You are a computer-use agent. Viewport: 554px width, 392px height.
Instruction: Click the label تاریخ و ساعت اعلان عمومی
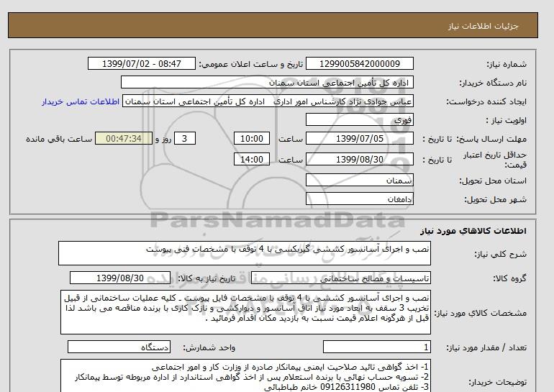[x=251, y=64]
